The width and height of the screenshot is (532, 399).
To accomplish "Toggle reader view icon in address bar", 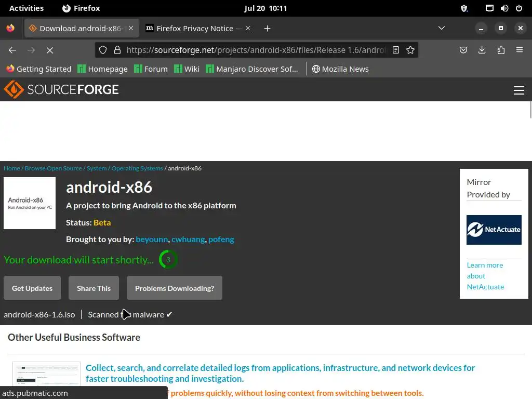I will coord(395,50).
